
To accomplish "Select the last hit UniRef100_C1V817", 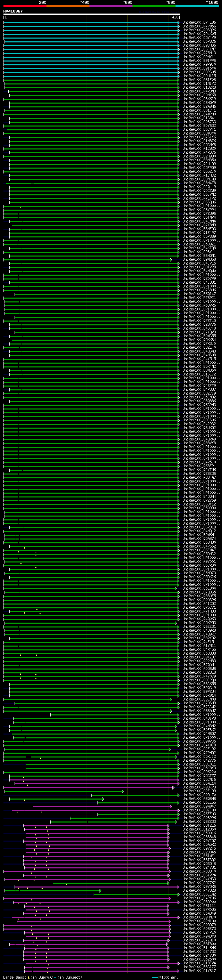I will click(199, 971).
